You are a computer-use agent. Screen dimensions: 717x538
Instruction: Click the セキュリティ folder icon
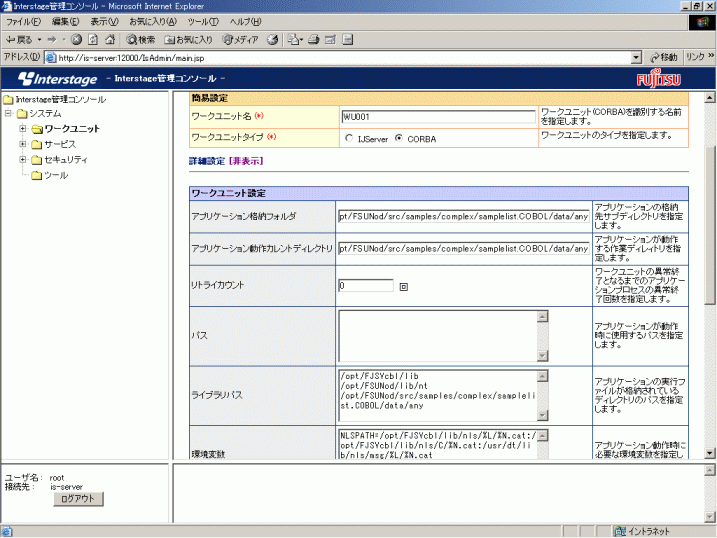click(37, 160)
